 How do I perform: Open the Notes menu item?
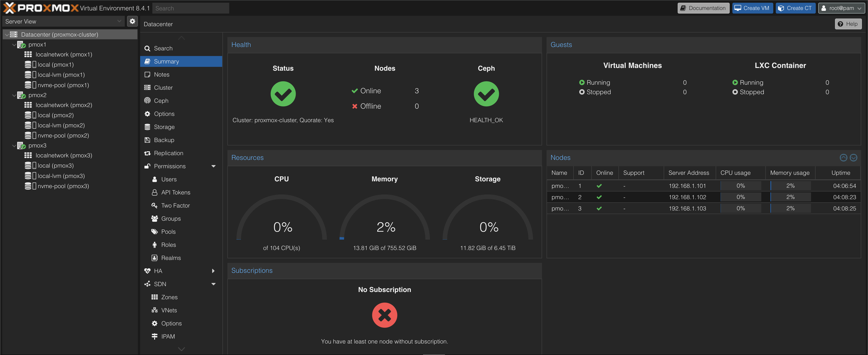181,74
